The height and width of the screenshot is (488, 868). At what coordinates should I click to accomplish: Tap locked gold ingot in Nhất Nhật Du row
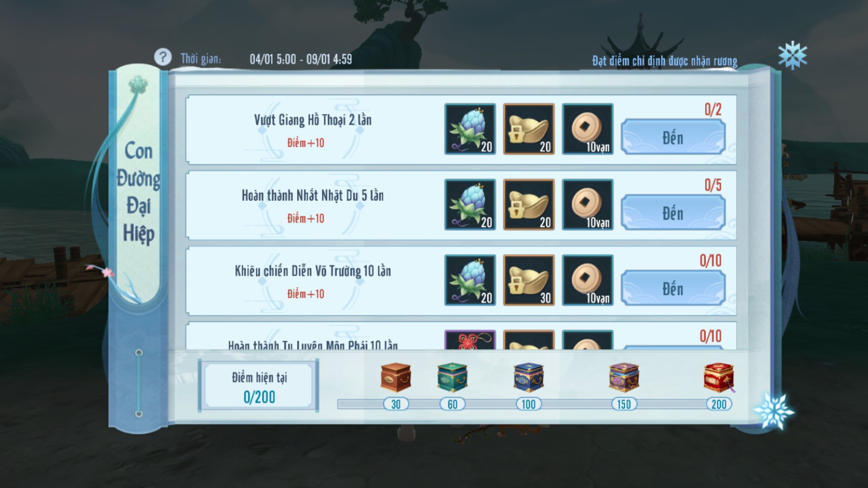[x=529, y=204]
